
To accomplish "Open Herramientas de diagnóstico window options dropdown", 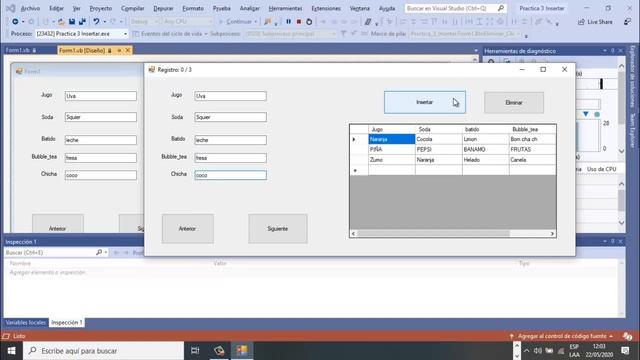I will tap(604, 51).
